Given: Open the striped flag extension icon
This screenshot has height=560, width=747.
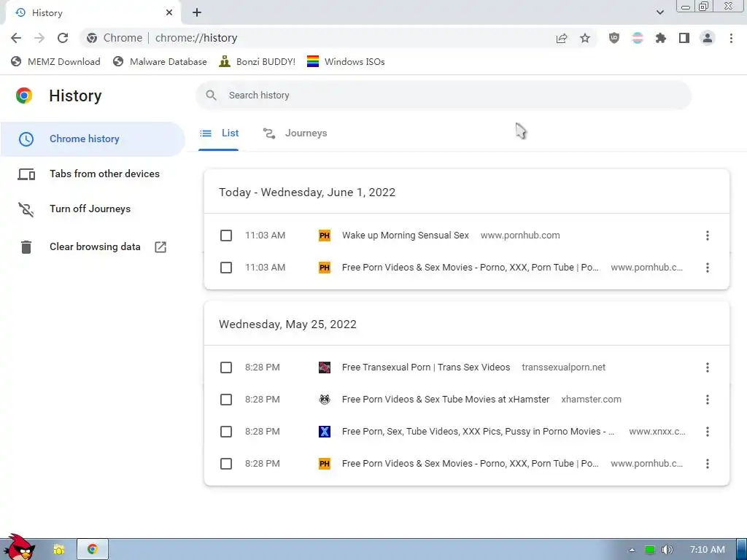Looking at the screenshot, I should click(638, 38).
